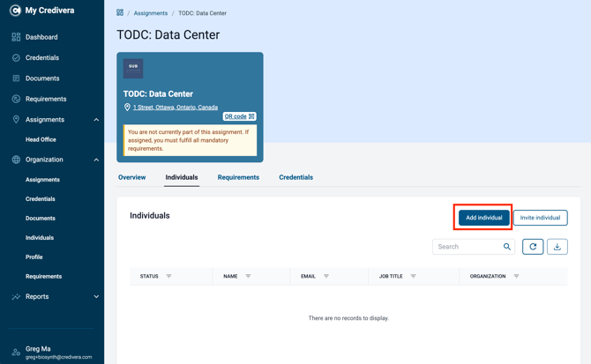Collapse the Assignments sidebar section
Image resolution: width=591 pixels, height=364 pixels.
[96, 120]
